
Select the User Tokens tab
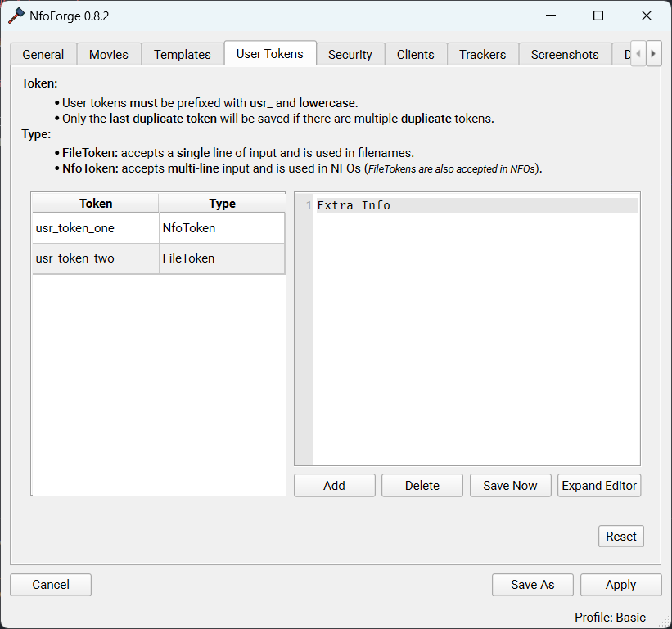pos(270,53)
